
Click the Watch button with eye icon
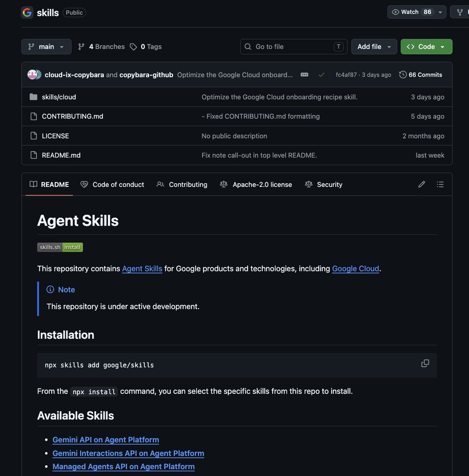411,12
